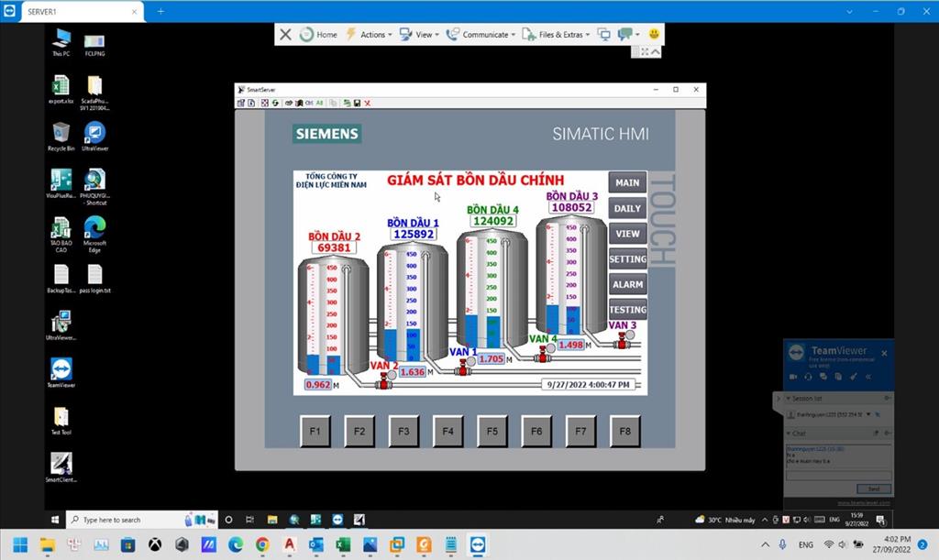Open the Communicate menu in TeamViewer toolbar
Image resolution: width=939 pixels, height=560 pixels.
pyautogui.click(x=481, y=35)
